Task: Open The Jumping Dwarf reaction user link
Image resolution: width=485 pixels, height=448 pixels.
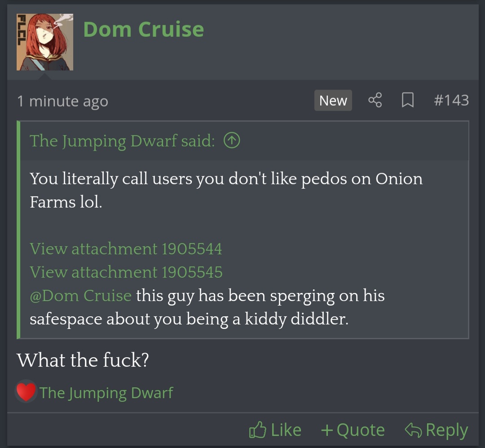Action: (x=106, y=393)
